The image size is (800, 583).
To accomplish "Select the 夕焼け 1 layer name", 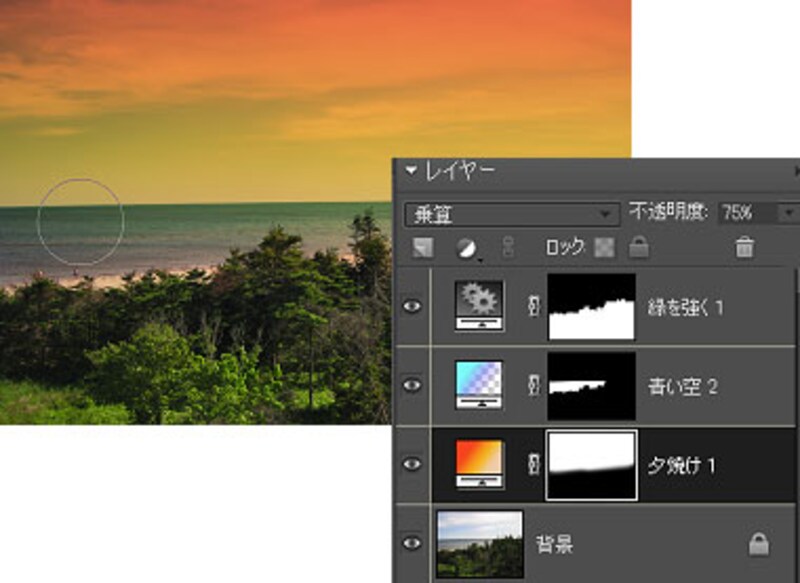I will point(682,465).
